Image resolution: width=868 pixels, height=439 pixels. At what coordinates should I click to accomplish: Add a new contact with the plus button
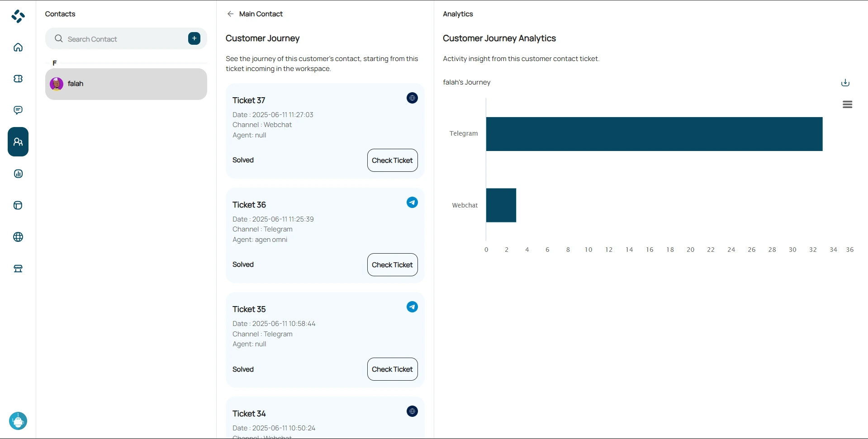(194, 38)
